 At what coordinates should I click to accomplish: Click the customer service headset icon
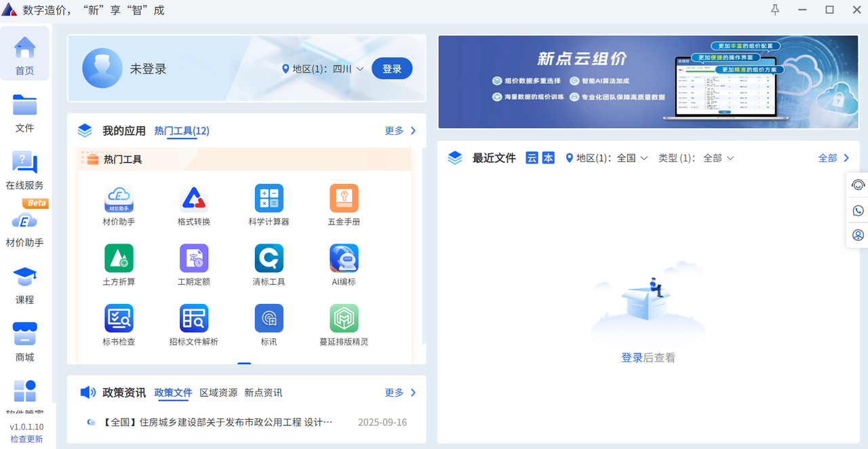857,184
